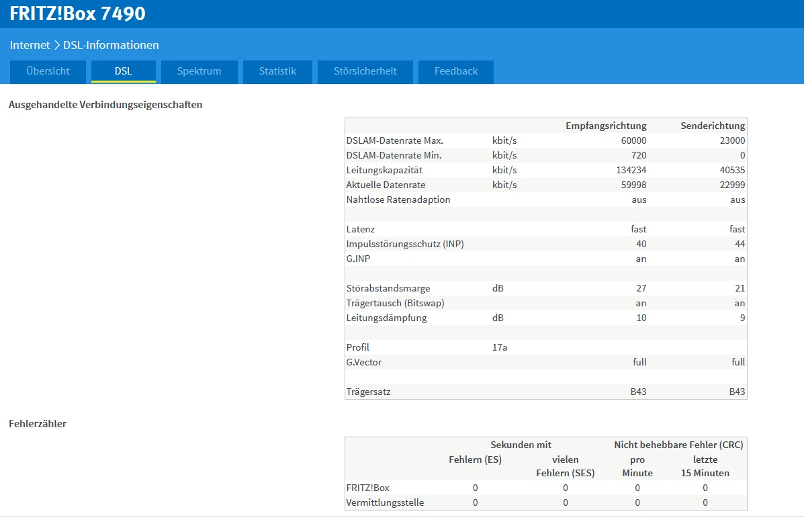Switch to the Übersicht tab
Image resolution: width=804 pixels, height=532 pixels.
click(48, 71)
